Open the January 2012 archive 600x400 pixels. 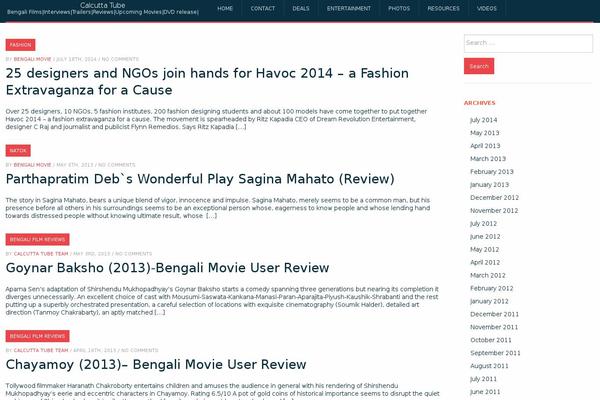[x=489, y=301]
